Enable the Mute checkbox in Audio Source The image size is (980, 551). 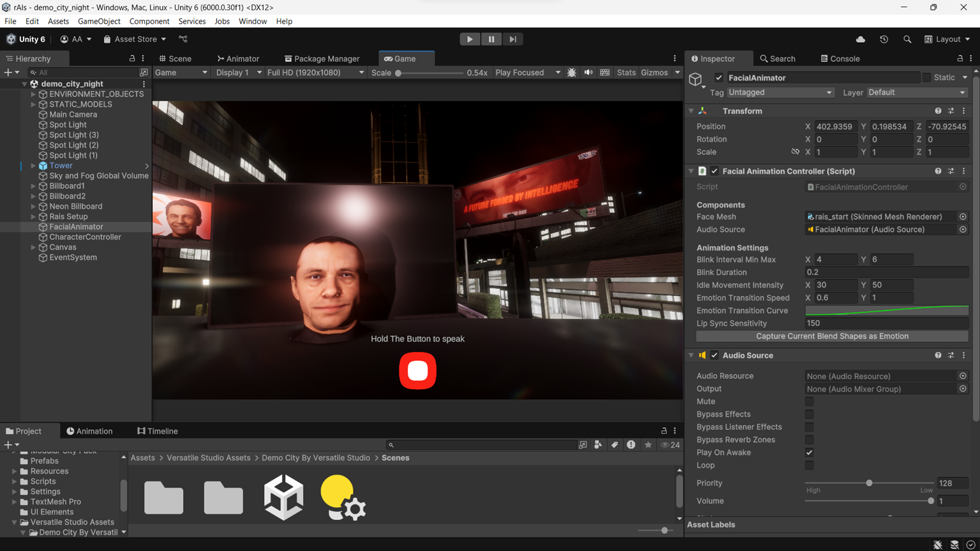tap(809, 401)
